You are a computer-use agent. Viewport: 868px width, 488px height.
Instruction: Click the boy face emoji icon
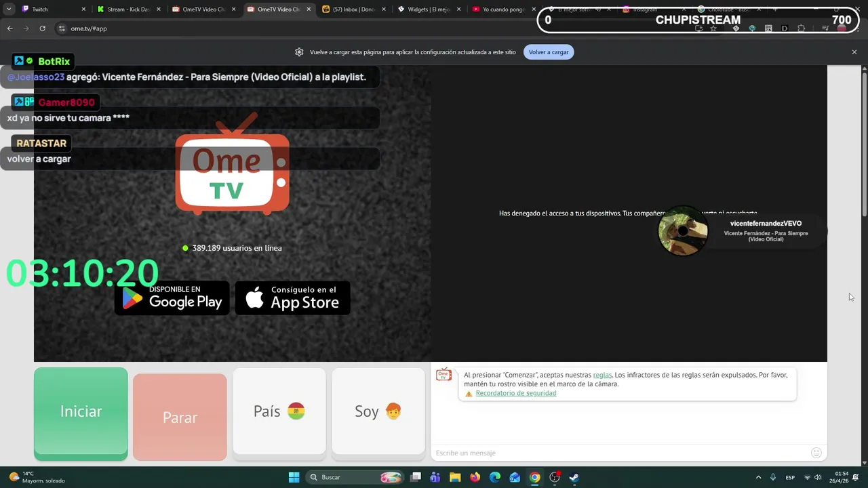393,411
